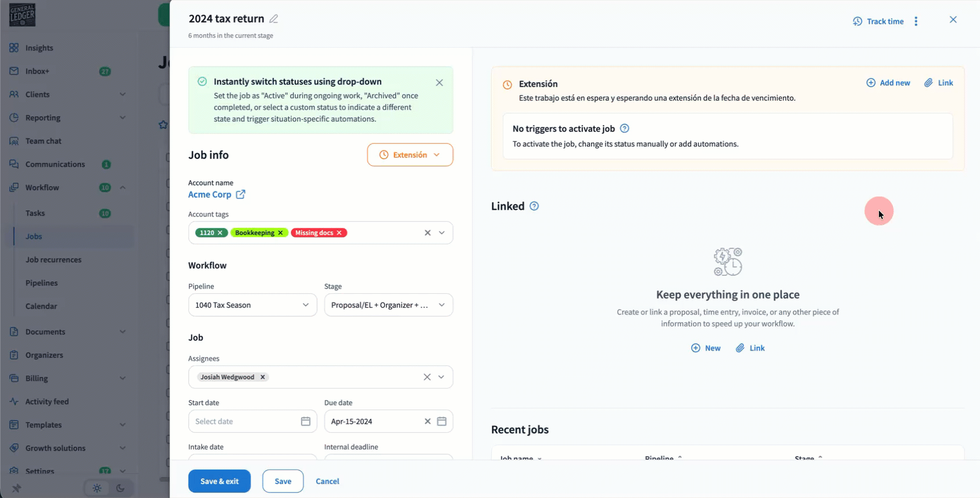
Task: Open the Track time timer
Action: pyautogui.click(x=878, y=22)
